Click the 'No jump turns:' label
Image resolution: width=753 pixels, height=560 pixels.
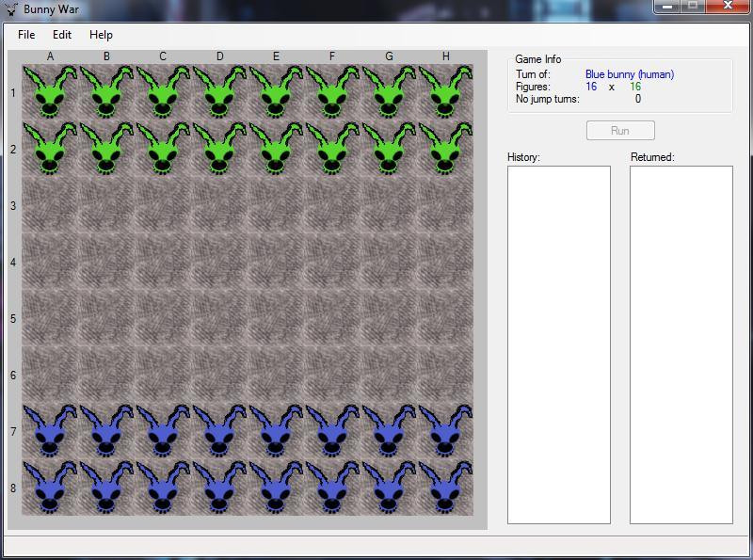pyautogui.click(x=548, y=99)
